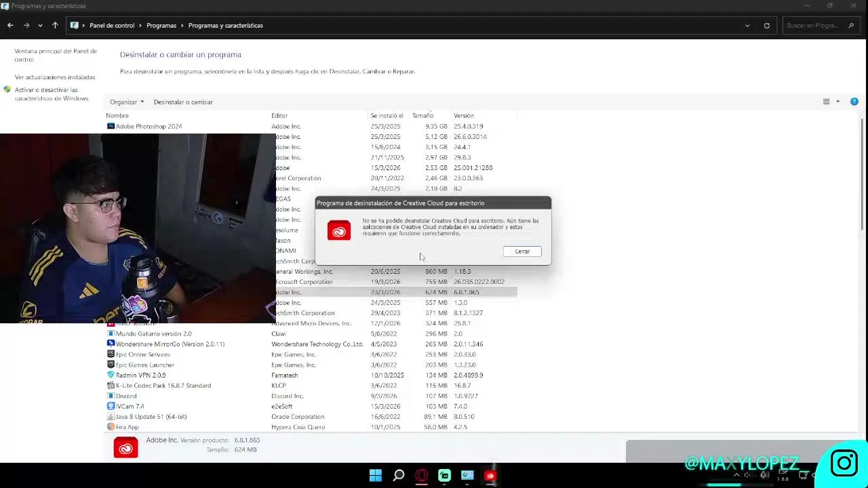
Task: Open the help question-mark icon
Action: pyautogui.click(x=854, y=102)
